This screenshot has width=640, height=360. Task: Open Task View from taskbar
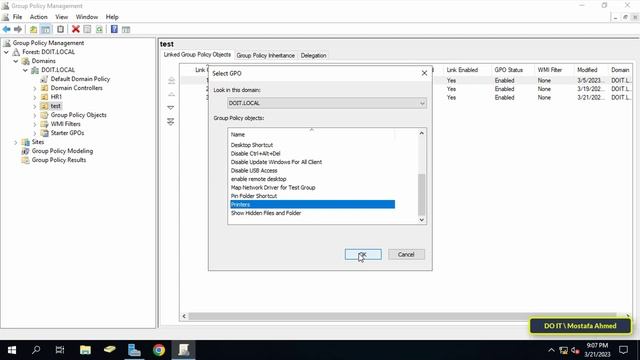[x=60, y=350]
